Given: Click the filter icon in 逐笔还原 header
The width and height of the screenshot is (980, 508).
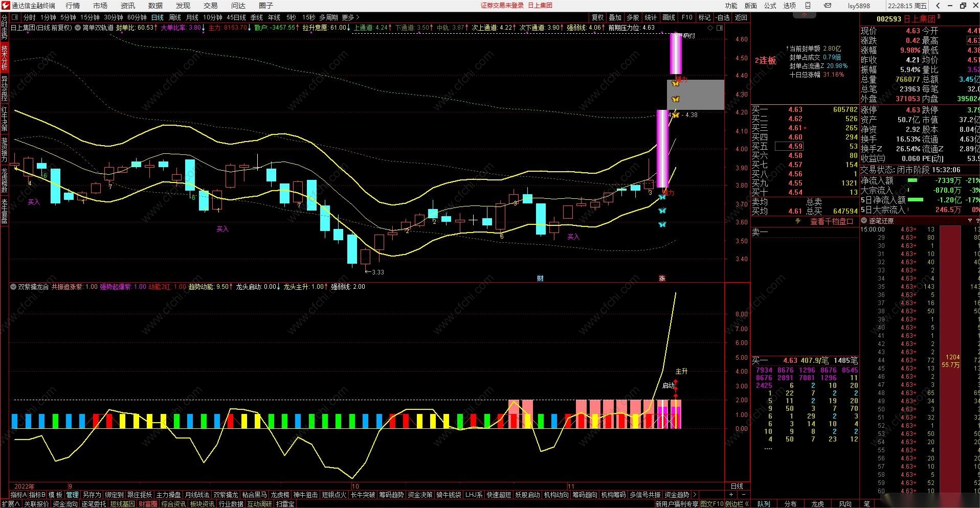Looking at the screenshot, I should (x=970, y=221).
